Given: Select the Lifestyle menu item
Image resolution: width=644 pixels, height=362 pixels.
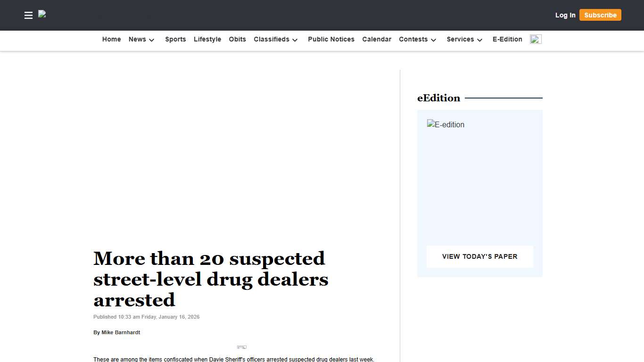Looking at the screenshot, I should click(x=207, y=40).
